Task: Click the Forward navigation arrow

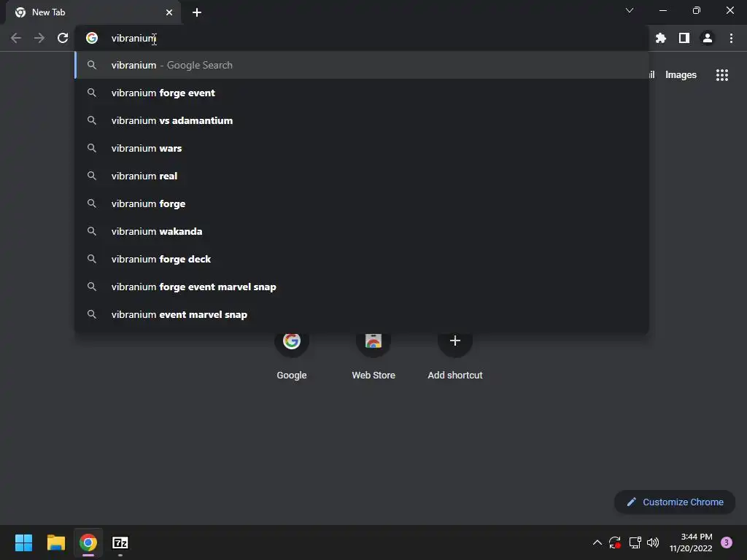Action: click(39, 38)
